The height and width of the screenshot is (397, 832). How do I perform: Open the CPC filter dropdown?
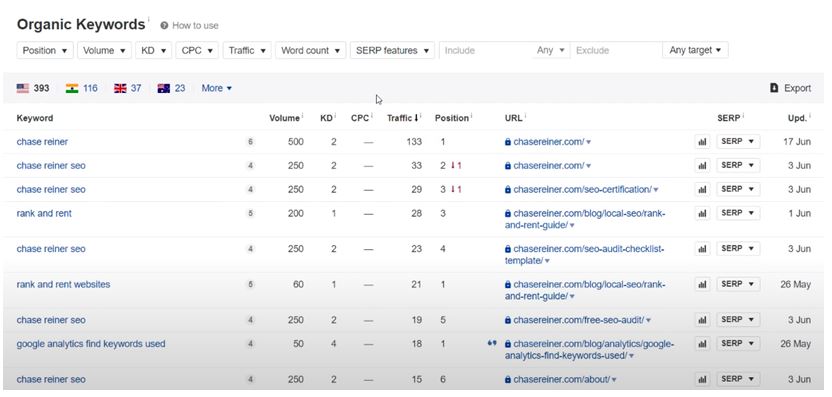click(x=197, y=50)
